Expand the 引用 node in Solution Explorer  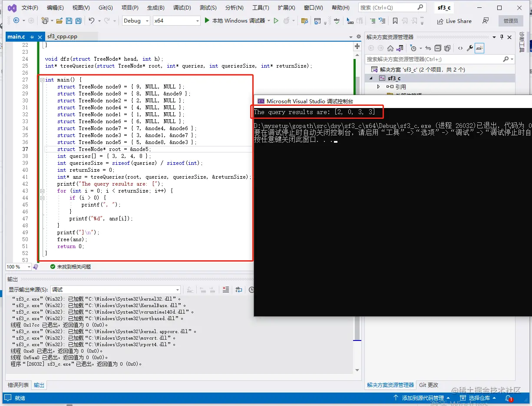pyautogui.click(x=378, y=87)
